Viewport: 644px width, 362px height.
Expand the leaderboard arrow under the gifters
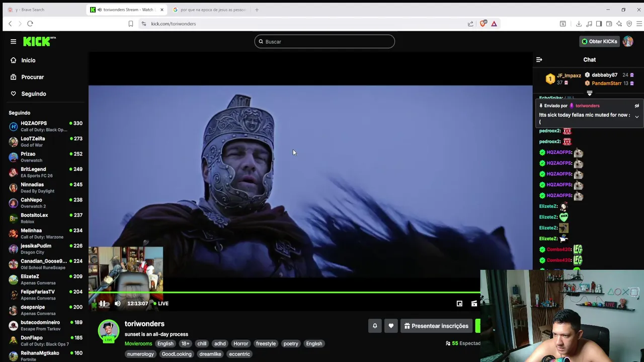click(x=590, y=93)
